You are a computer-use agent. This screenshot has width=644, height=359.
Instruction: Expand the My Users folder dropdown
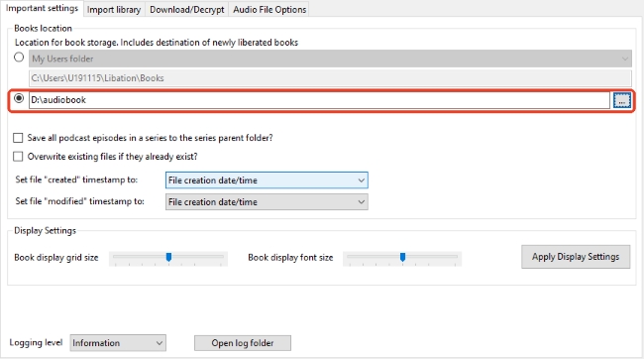330,59
